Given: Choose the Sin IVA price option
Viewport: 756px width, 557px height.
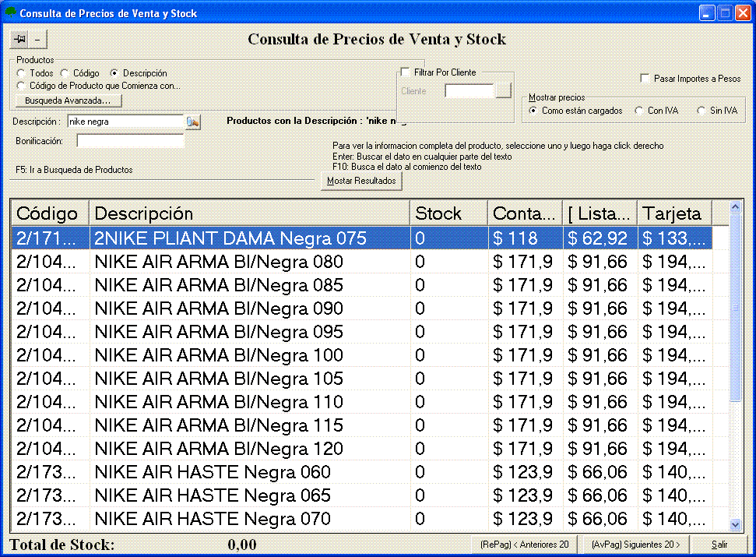Looking at the screenshot, I should [701, 111].
